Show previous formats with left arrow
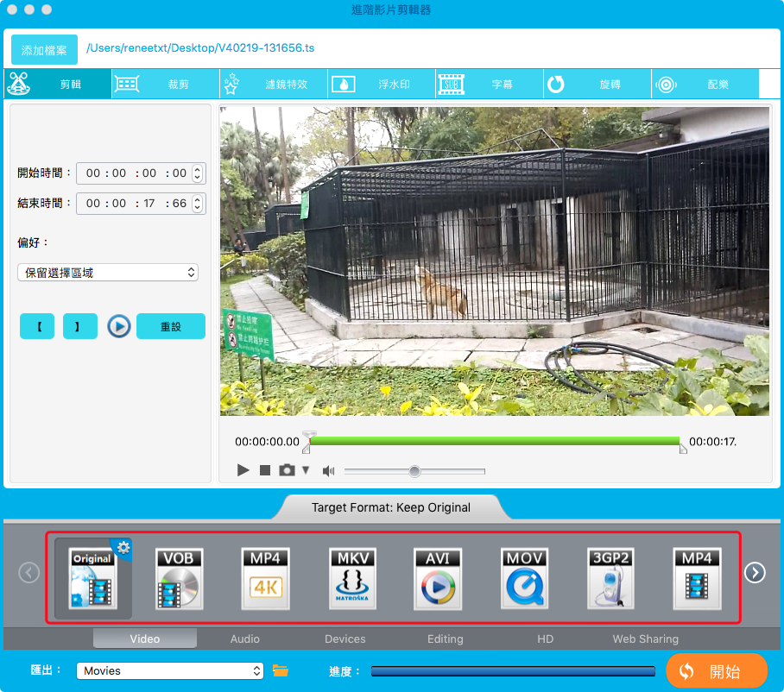Viewport: 784px width, 692px height. coord(29,573)
